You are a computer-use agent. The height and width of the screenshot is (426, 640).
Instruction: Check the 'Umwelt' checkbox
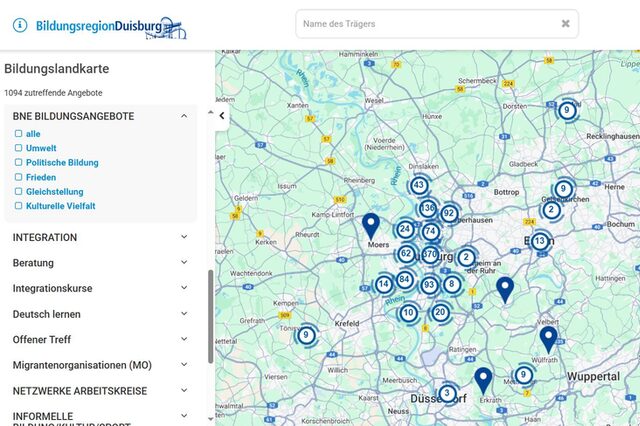18,148
